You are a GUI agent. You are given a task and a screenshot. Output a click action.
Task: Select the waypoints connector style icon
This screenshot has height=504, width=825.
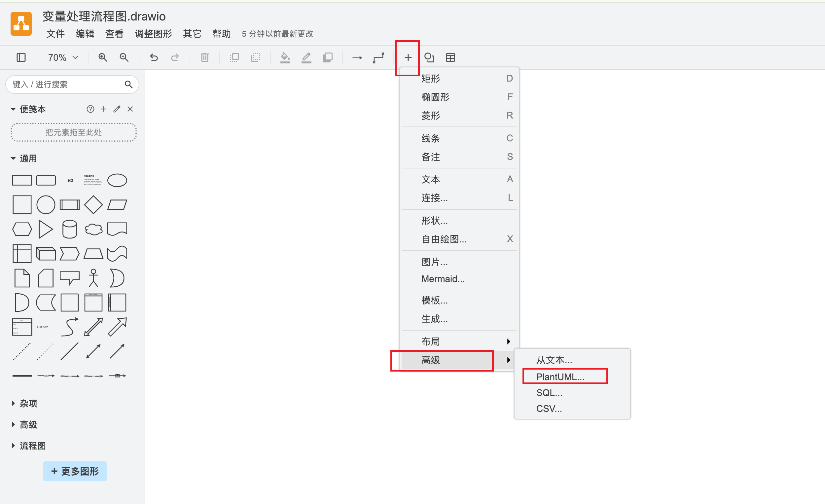(378, 57)
